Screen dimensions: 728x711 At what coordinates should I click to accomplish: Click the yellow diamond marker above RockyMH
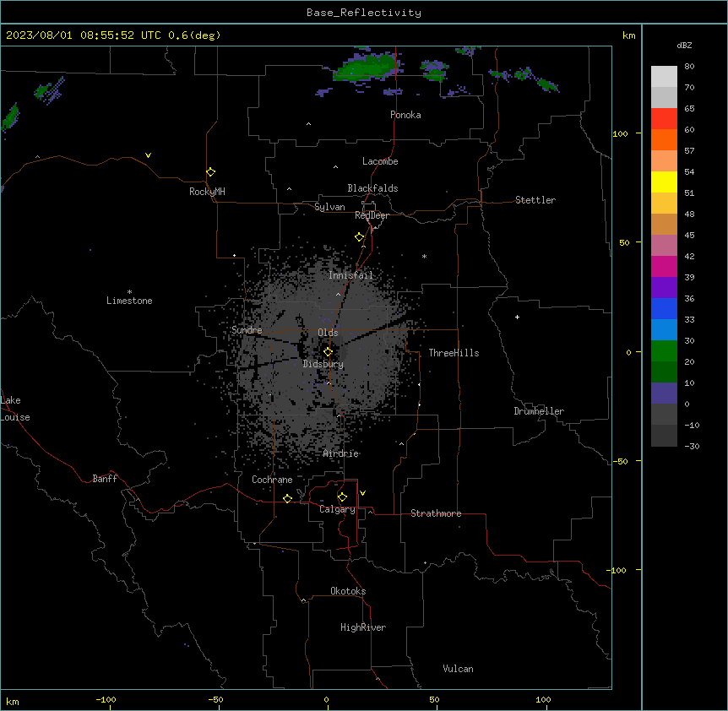point(211,172)
